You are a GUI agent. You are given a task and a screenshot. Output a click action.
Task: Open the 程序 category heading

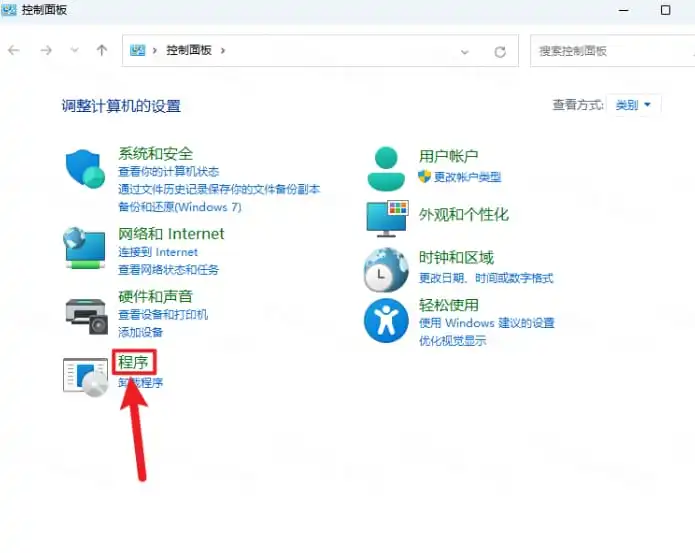point(133,362)
